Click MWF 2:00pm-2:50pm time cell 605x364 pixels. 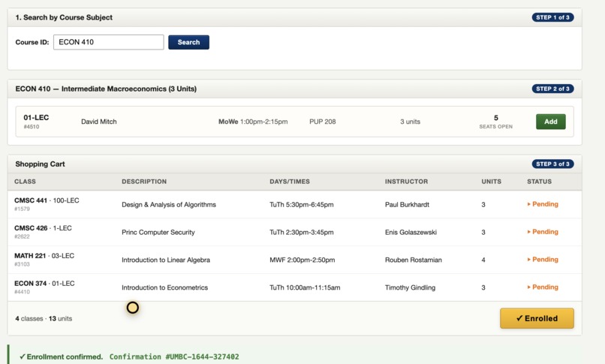coord(302,260)
